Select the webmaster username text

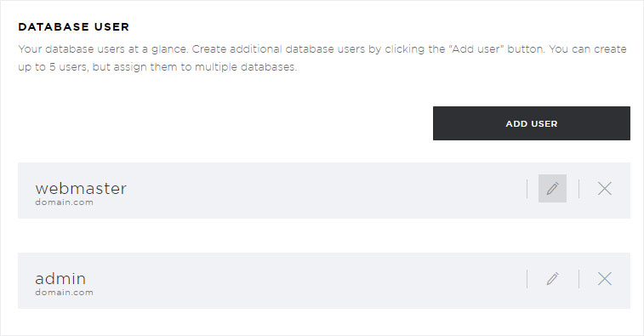pos(81,189)
